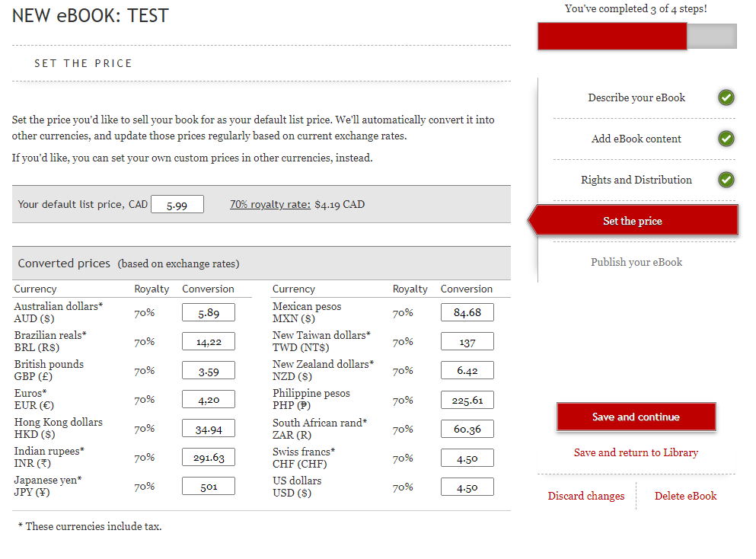Screen dimensions: 756x559
Task: Click the red step completion progress bar
Action: tap(612, 37)
